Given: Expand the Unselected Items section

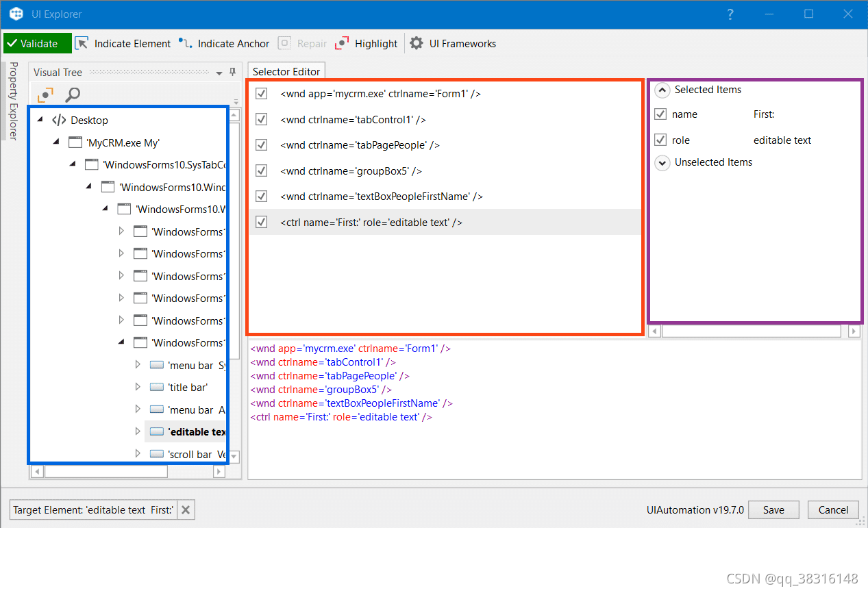Looking at the screenshot, I should (x=662, y=162).
